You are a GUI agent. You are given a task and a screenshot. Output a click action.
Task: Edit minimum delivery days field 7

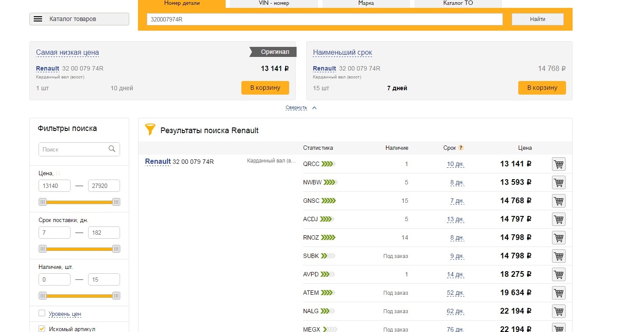point(54,233)
